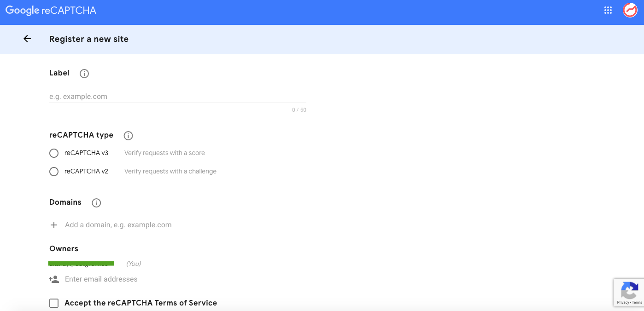Open the Google apps grid menu
Image resolution: width=644 pixels, height=311 pixels.
coord(608,10)
